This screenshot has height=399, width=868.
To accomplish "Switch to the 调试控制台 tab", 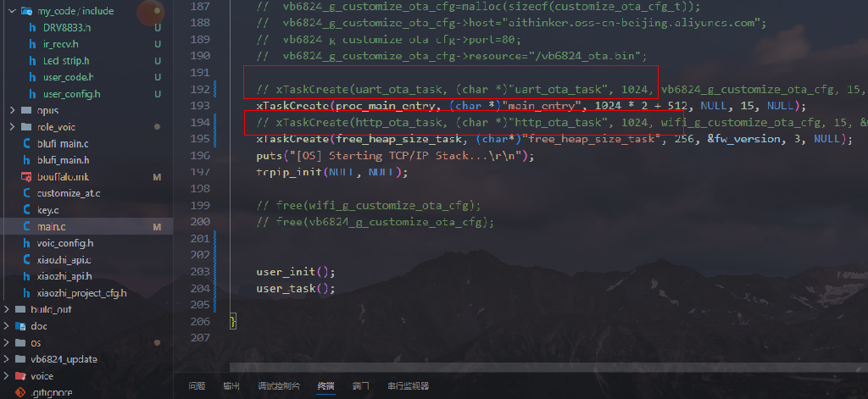I will point(279,385).
